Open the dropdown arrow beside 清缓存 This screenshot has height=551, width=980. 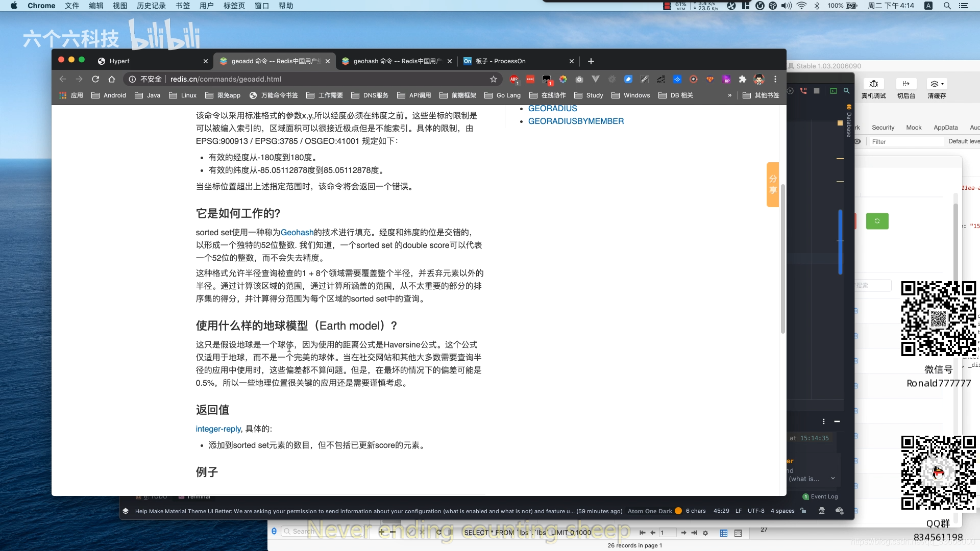tap(943, 84)
